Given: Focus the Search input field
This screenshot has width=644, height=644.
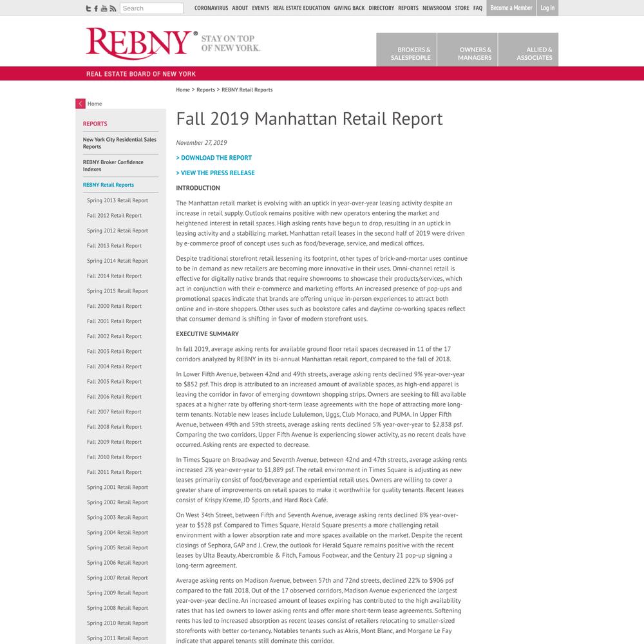Looking at the screenshot, I should tap(151, 8).
